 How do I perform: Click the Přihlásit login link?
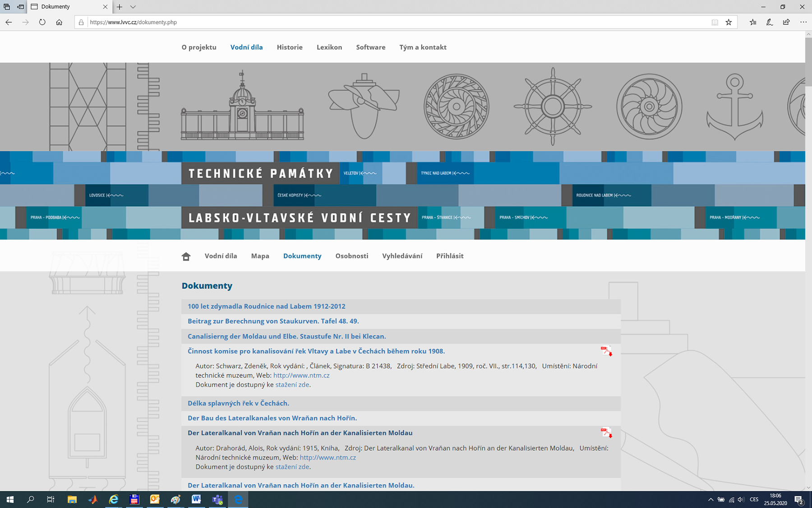pos(449,256)
